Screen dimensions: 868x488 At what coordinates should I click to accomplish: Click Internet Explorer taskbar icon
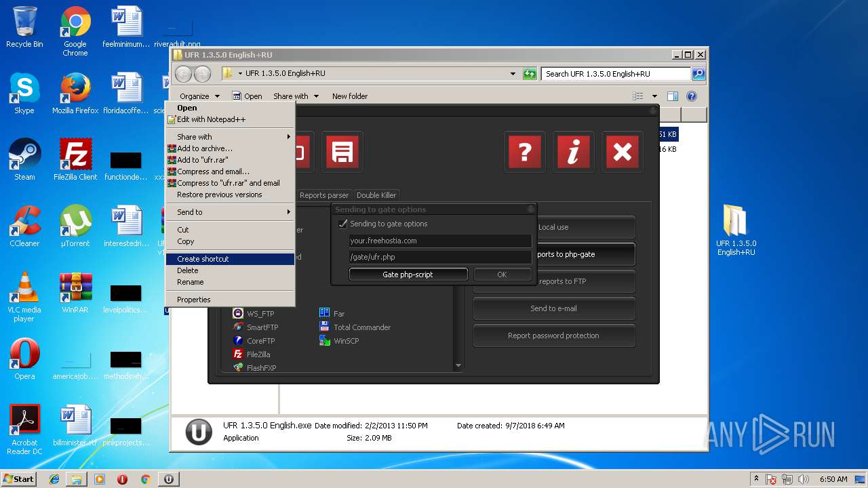[x=54, y=479]
